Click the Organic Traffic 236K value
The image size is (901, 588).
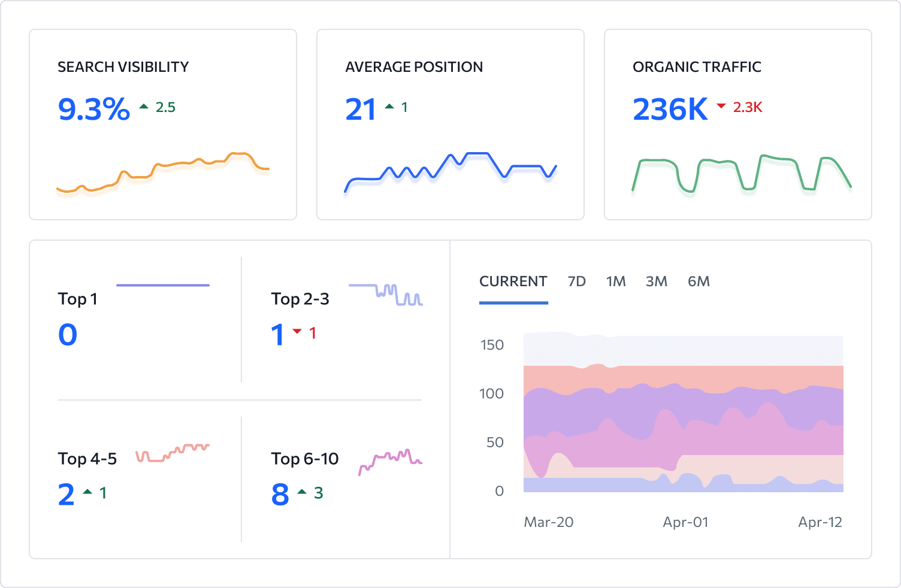[670, 110]
